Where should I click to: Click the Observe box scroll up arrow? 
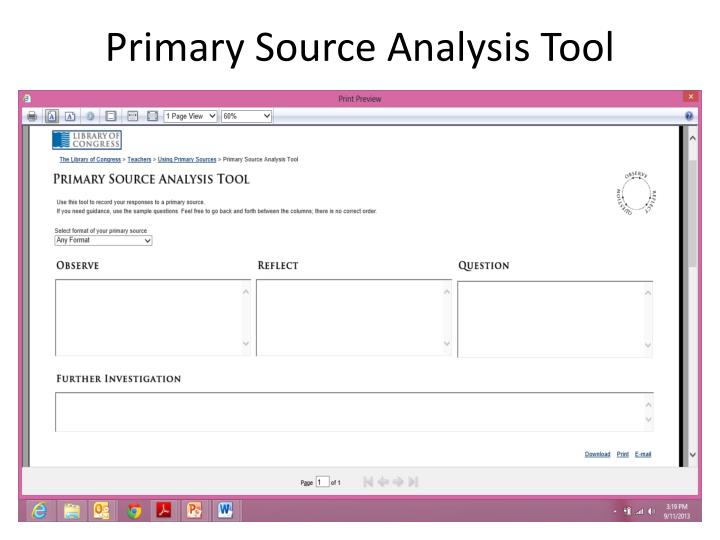pos(246,292)
